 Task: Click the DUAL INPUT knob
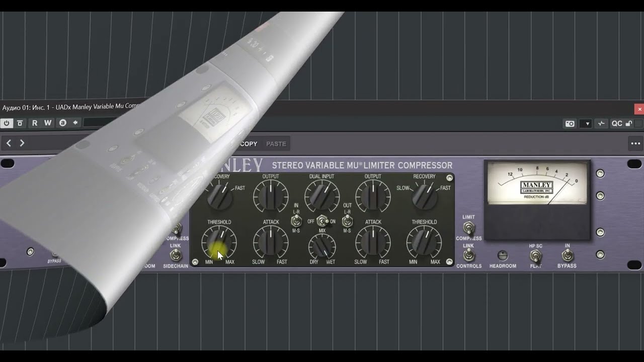tap(322, 196)
